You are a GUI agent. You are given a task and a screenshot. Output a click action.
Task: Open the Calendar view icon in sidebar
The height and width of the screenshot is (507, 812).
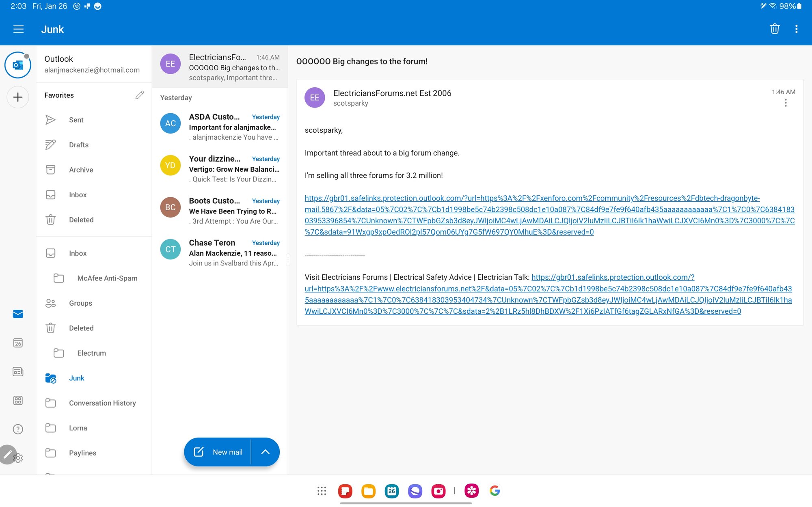pyautogui.click(x=18, y=343)
